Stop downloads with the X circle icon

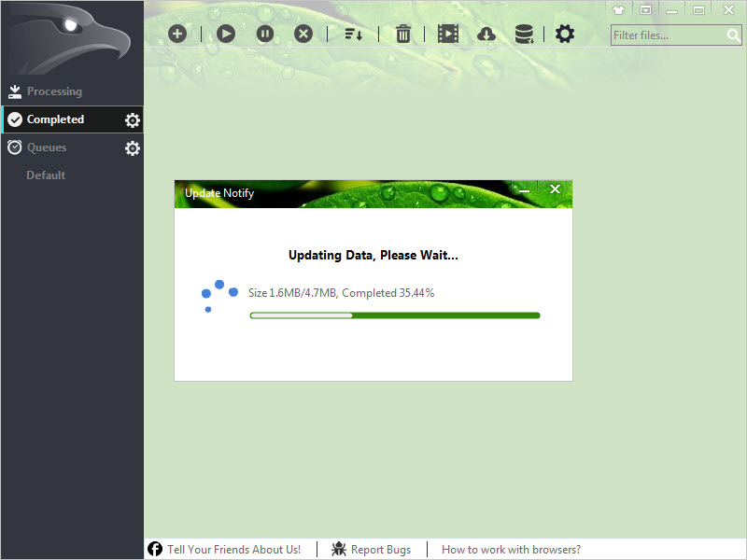tap(303, 34)
